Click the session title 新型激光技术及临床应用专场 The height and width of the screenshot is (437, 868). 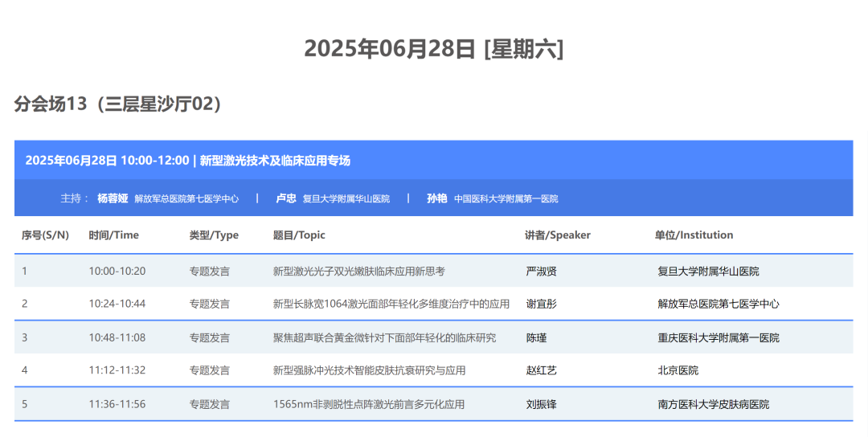coord(275,161)
